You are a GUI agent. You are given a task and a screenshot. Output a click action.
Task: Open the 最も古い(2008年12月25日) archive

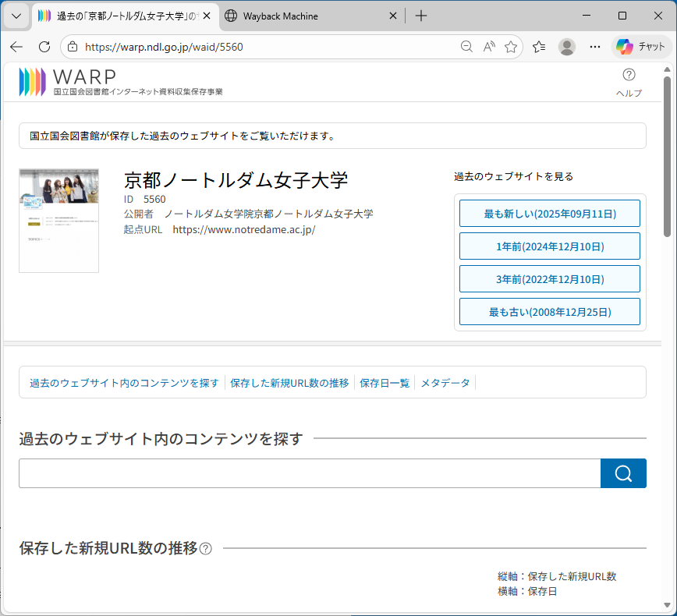(x=550, y=312)
